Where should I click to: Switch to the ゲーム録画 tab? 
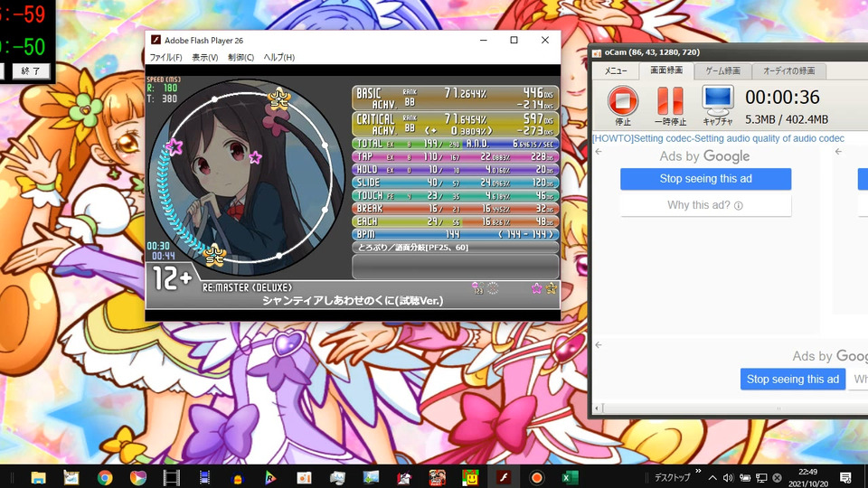(722, 70)
